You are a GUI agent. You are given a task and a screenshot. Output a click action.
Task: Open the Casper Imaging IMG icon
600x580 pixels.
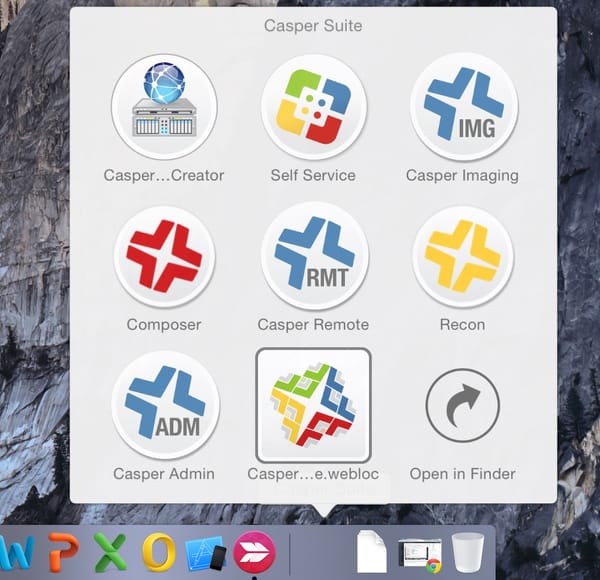464,106
